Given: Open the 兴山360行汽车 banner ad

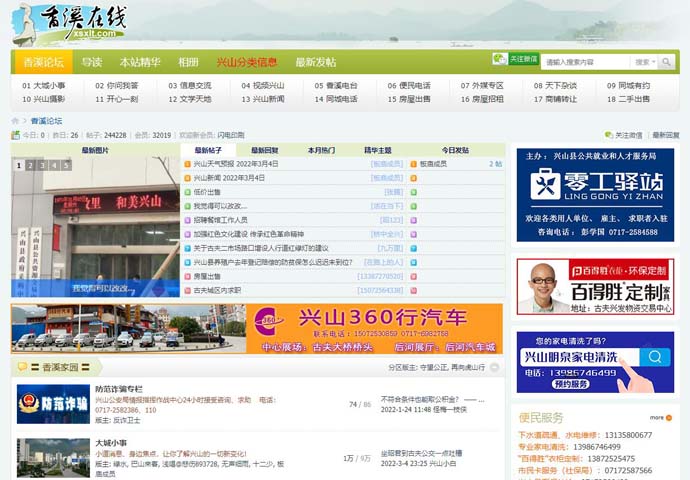Looking at the screenshot, I should 257,329.
